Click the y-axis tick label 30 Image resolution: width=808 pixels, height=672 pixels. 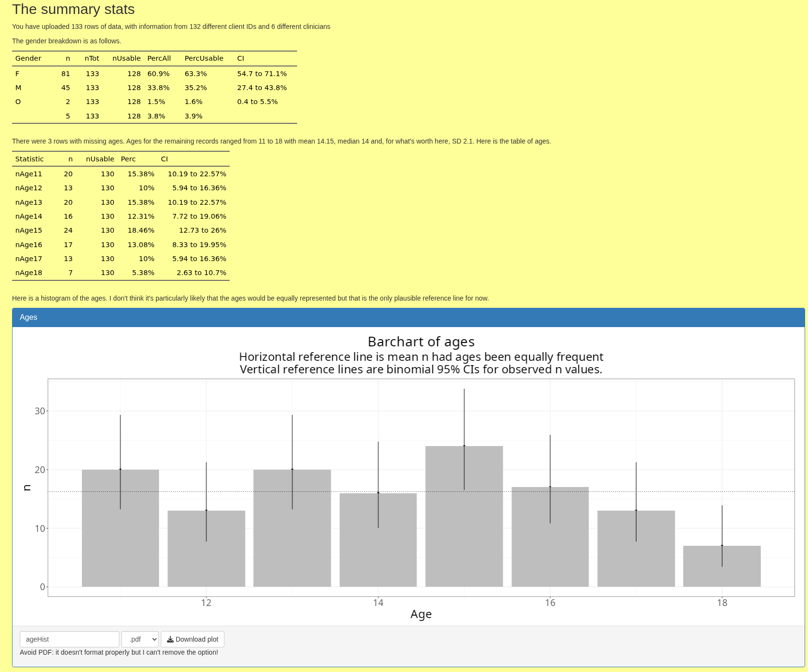pos(39,411)
